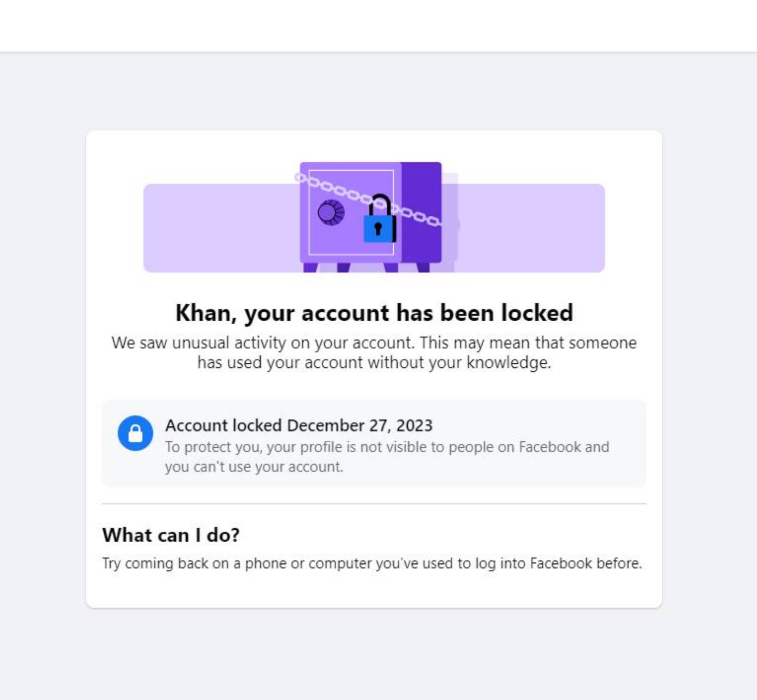The width and height of the screenshot is (757, 700).
Task: Click the rightmost leg of the safe
Action: (423, 267)
